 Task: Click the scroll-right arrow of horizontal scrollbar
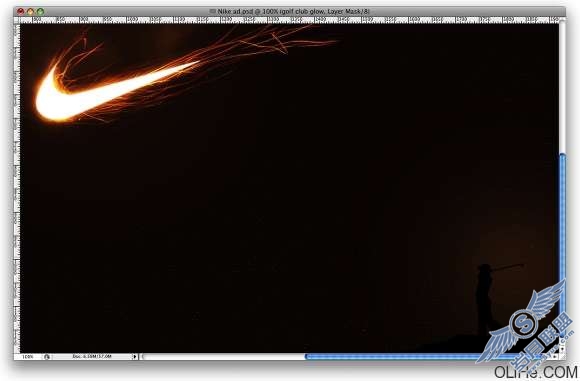(554, 357)
